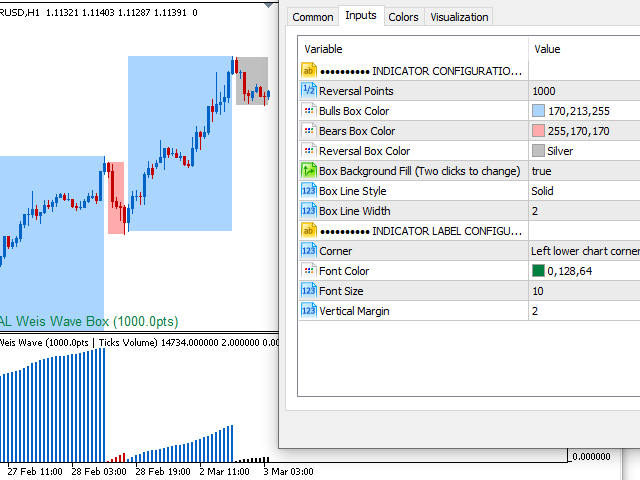
Task: Click the color icon beside Bulls Box Color
Action: pyautogui.click(x=309, y=111)
